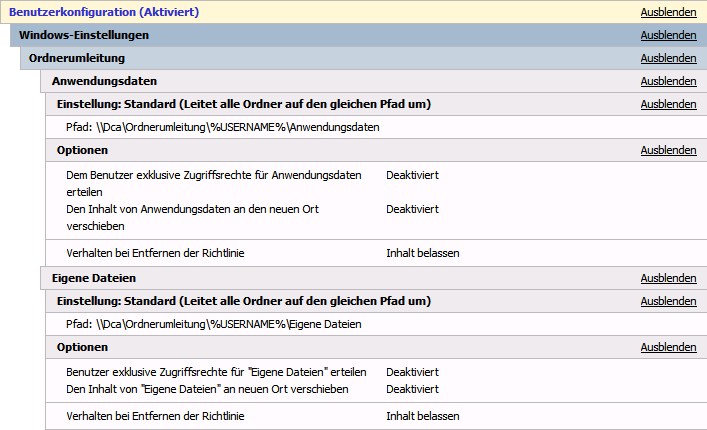This screenshot has width=707, height=430.
Task: Hide Optionen under Eigene Dateien via Ausblenden link
Action: pos(668,348)
